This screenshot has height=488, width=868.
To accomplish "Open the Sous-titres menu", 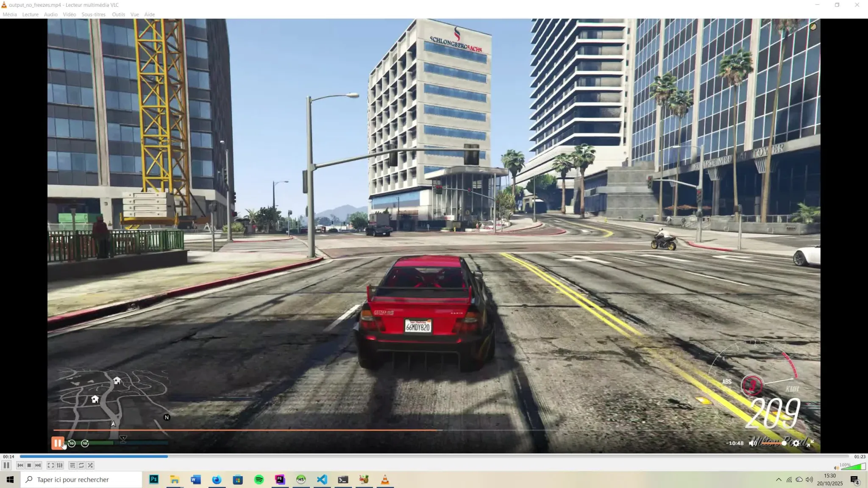I will (x=93, y=14).
